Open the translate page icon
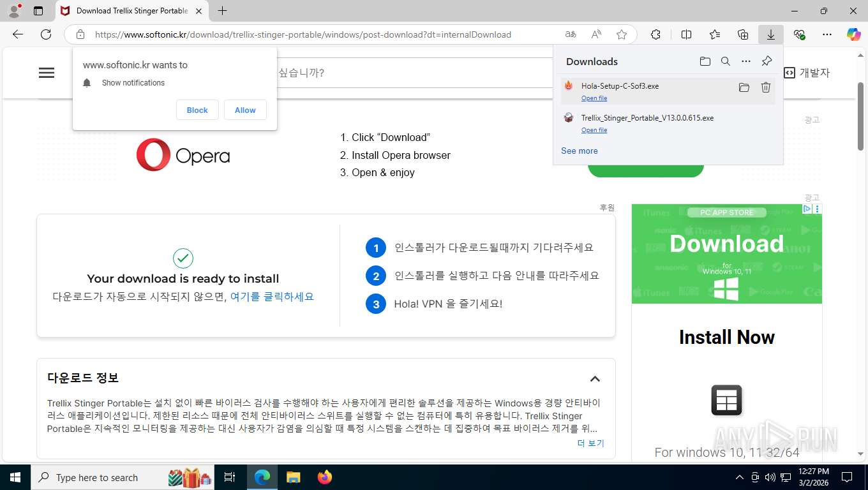Image resolution: width=868 pixels, height=490 pixels. pyautogui.click(x=571, y=34)
